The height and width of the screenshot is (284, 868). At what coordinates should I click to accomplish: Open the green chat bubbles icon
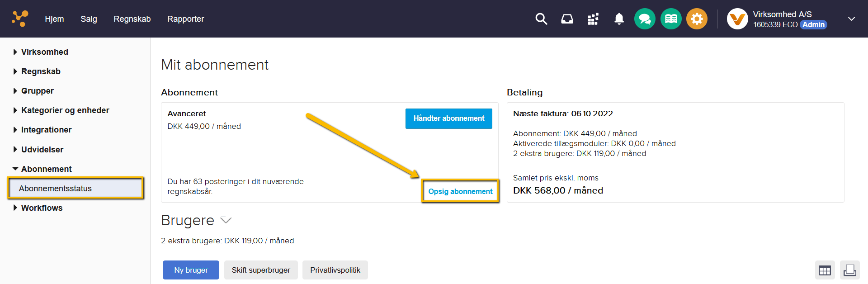(x=645, y=19)
